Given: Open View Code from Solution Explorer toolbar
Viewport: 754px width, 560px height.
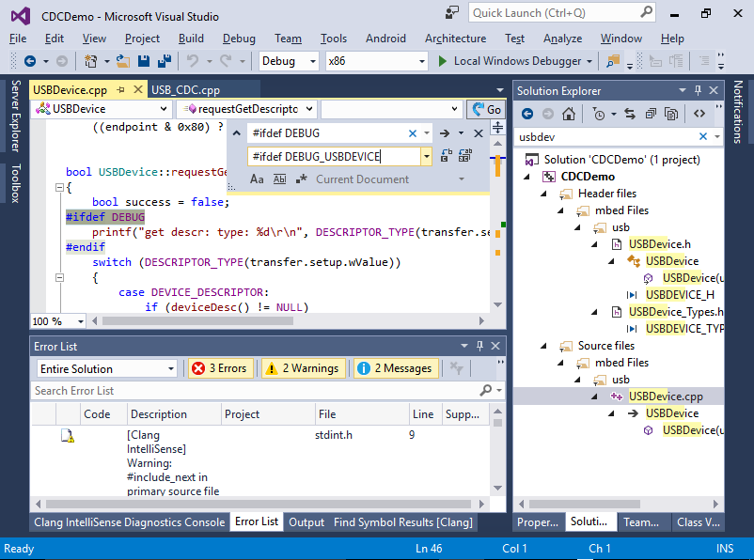Looking at the screenshot, I should tap(699, 114).
